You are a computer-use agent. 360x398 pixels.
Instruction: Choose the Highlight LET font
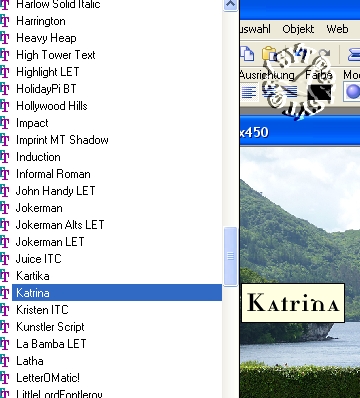point(48,72)
